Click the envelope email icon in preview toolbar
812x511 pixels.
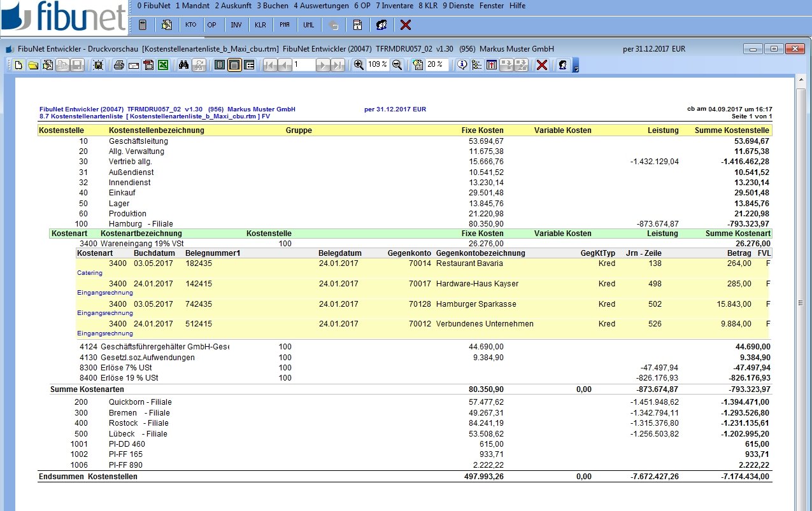click(x=134, y=65)
